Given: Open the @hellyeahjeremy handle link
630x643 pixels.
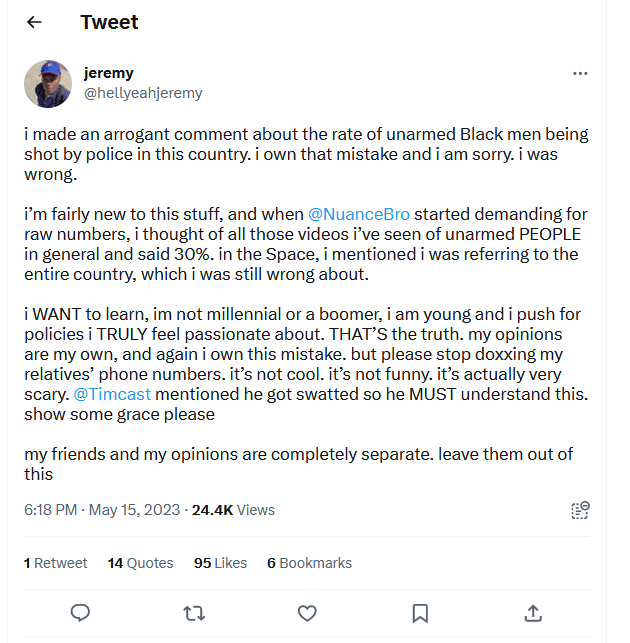Looking at the screenshot, I should [x=143, y=93].
